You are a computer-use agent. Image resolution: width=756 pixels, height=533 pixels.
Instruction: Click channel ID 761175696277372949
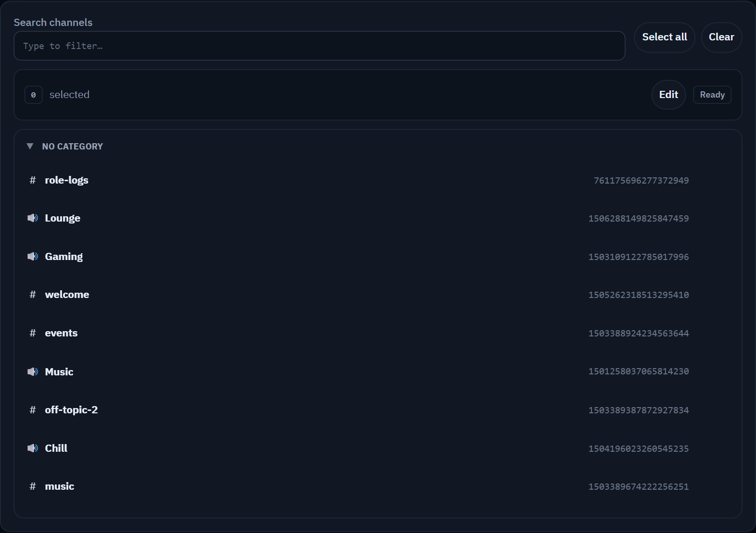click(x=641, y=181)
